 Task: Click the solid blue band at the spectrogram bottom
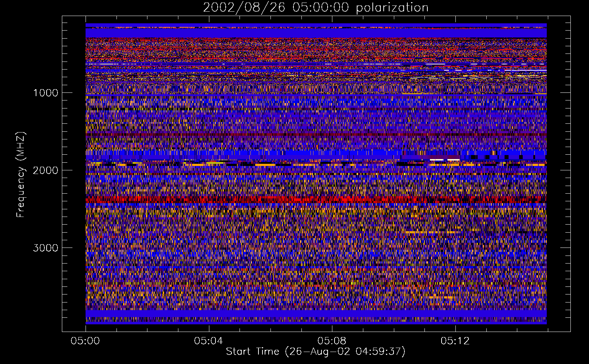(316, 313)
